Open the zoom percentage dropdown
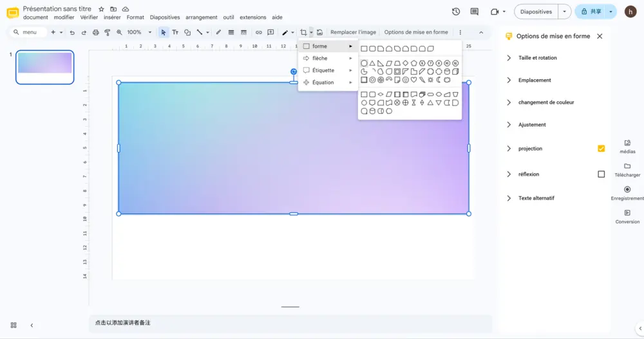Viewport: 644px width, 339px height. (x=150, y=32)
